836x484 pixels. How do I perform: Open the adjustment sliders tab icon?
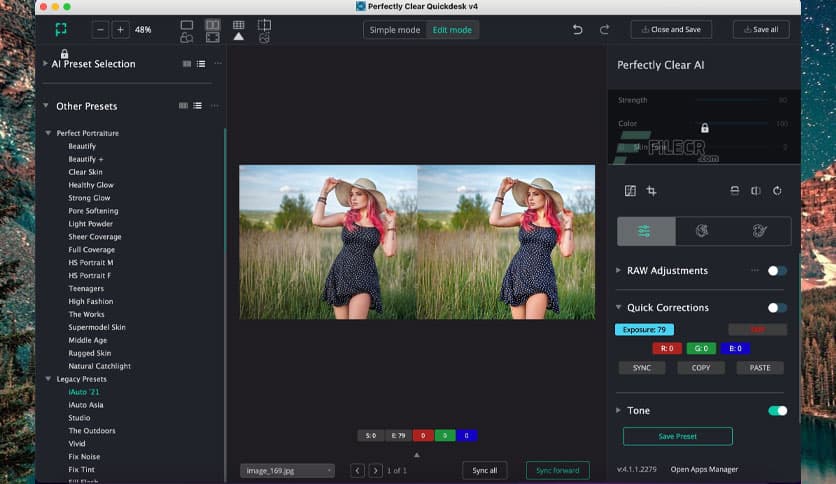(x=645, y=231)
